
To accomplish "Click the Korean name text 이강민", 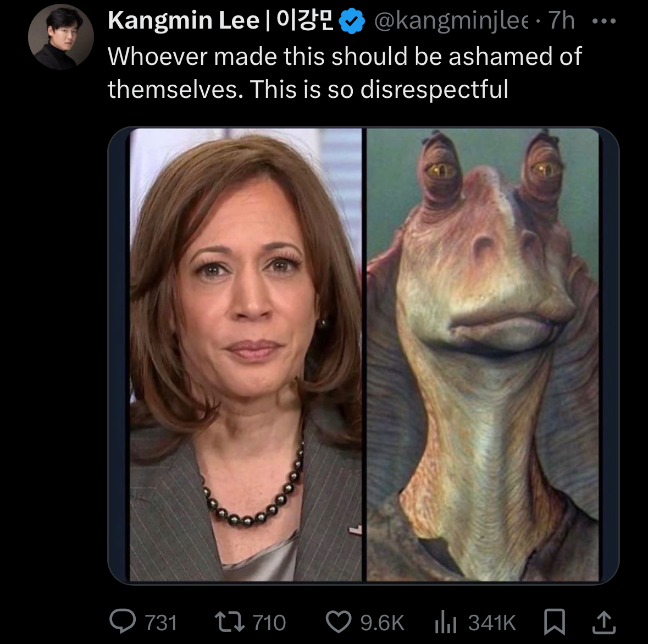I will [306, 21].
